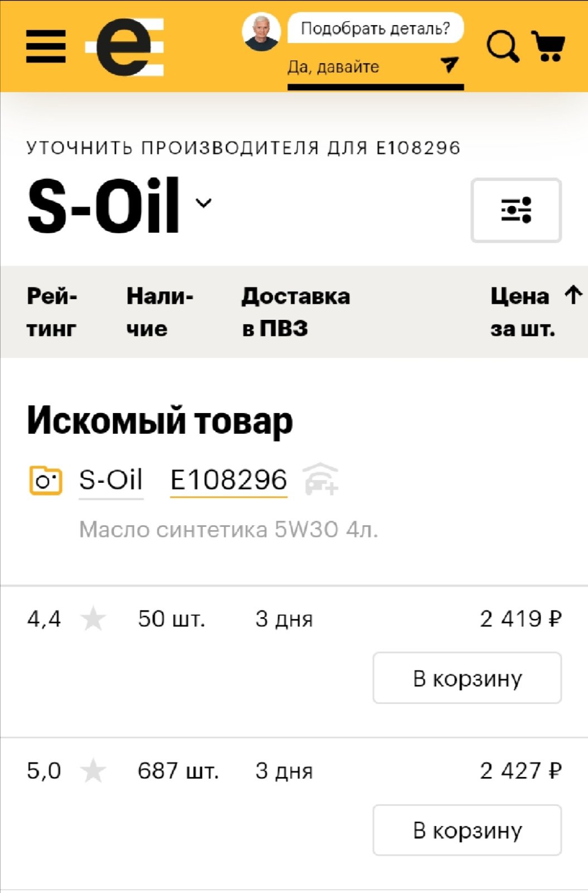Click the consultant avatar photo

coord(261,32)
